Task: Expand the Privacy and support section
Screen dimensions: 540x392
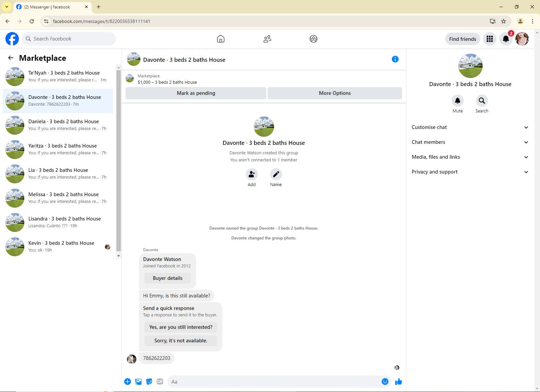Action: 470,172
